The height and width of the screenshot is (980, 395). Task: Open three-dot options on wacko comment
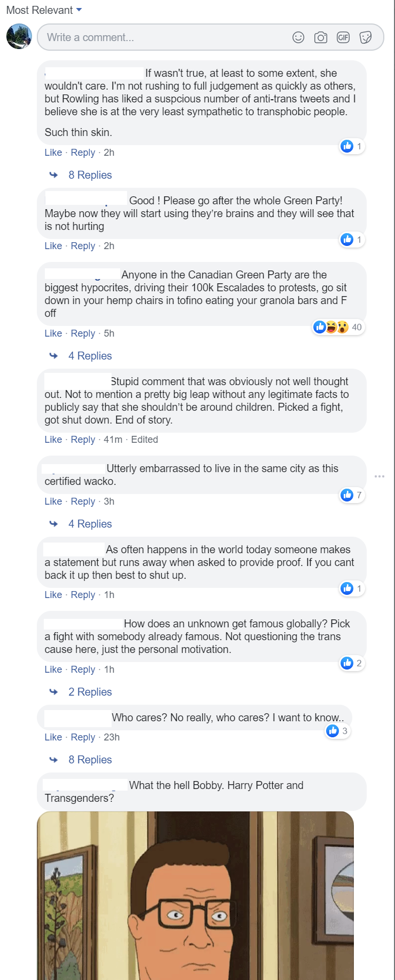pos(380,476)
